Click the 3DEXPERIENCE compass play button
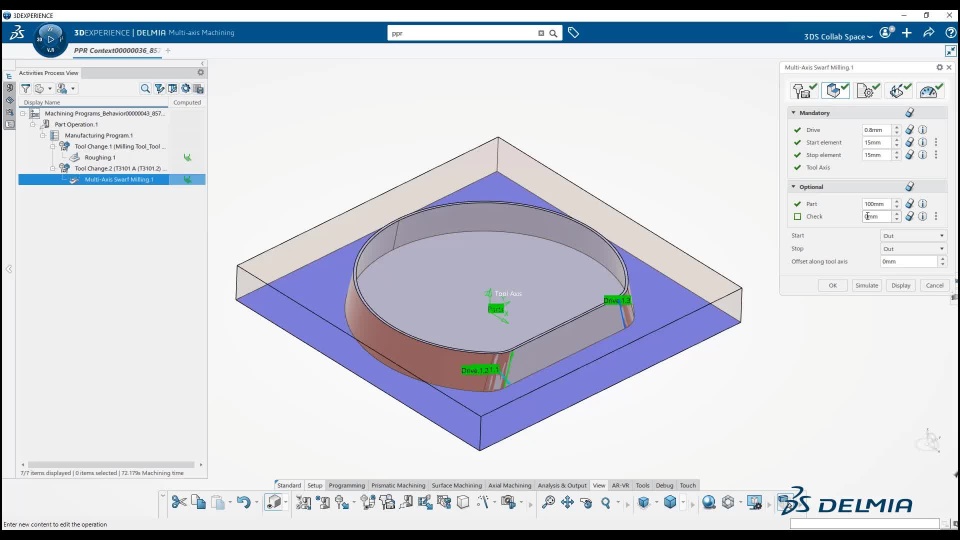 coord(50,39)
